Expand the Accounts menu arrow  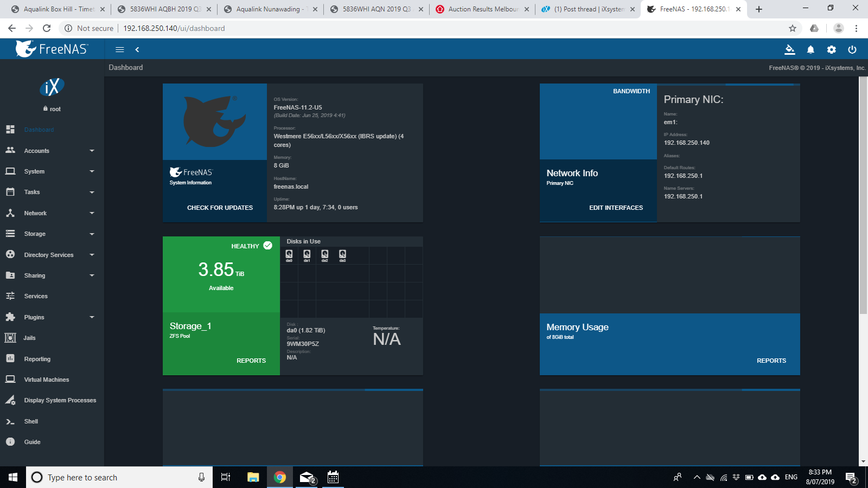tap(92, 151)
